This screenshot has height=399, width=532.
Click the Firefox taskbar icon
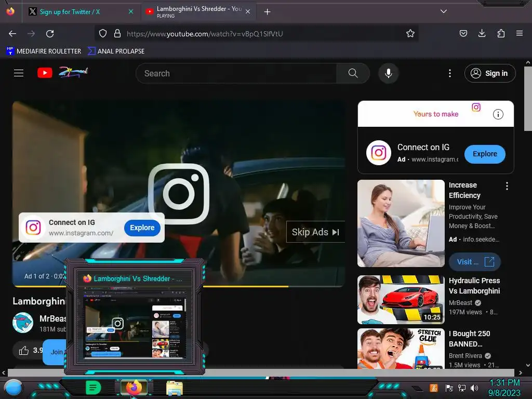coord(134,388)
